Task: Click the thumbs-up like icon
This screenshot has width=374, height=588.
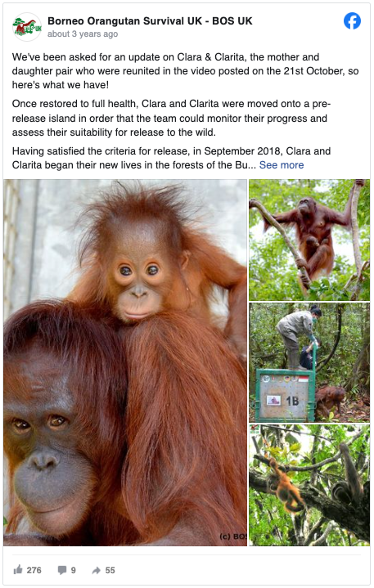Action: tap(18, 570)
